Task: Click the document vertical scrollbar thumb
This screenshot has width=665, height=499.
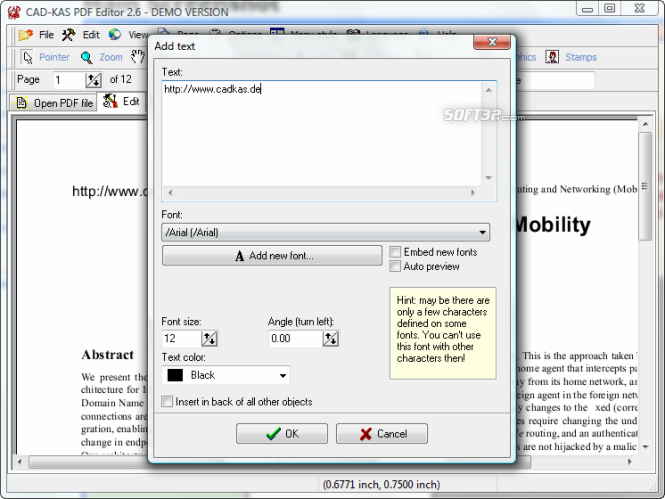Action: [645, 187]
